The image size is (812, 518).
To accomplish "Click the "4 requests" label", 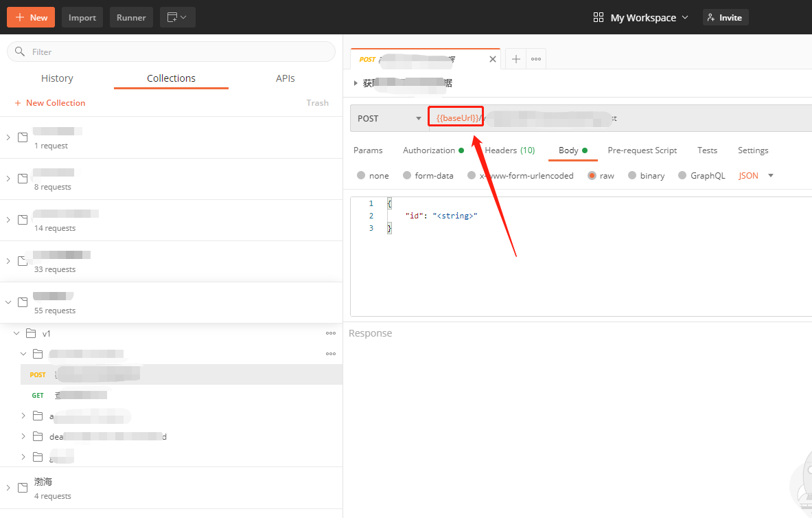I will point(53,496).
